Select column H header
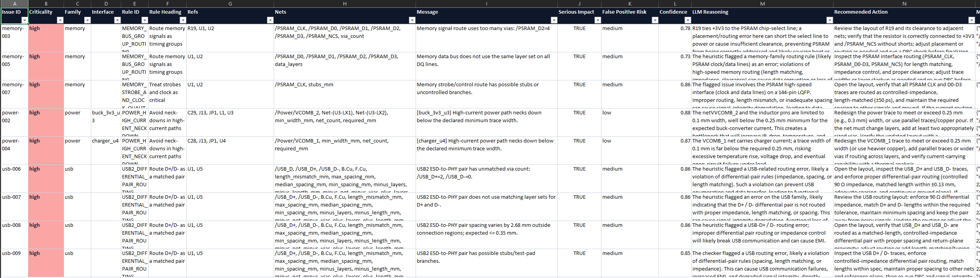 point(345,4)
